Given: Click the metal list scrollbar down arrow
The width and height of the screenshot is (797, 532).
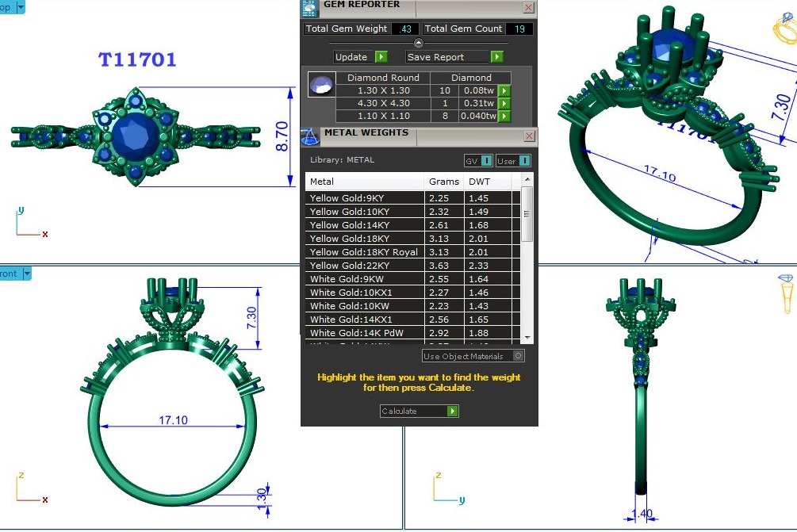Looking at the screenshot, I should [x=527, y=338].
